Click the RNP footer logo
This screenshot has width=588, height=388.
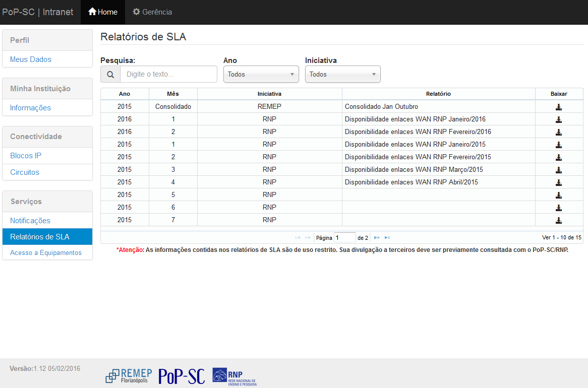pos(234,375)
